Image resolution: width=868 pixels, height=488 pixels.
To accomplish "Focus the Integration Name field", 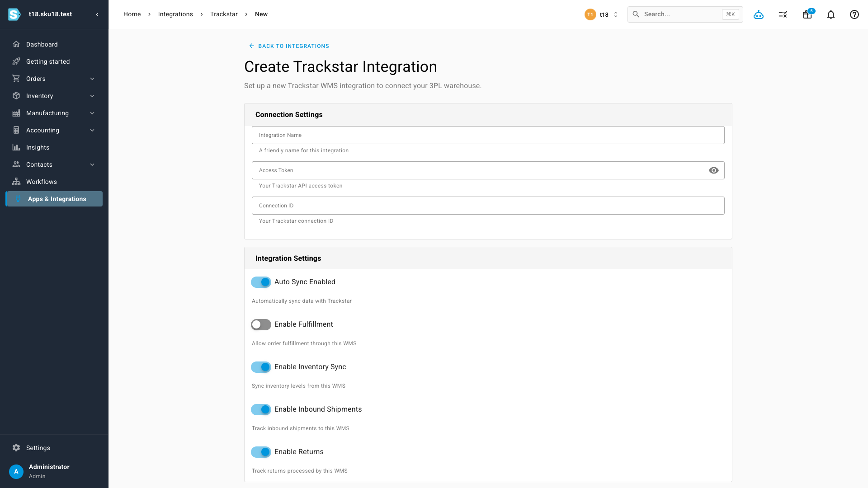I will [x=488, y=135].
